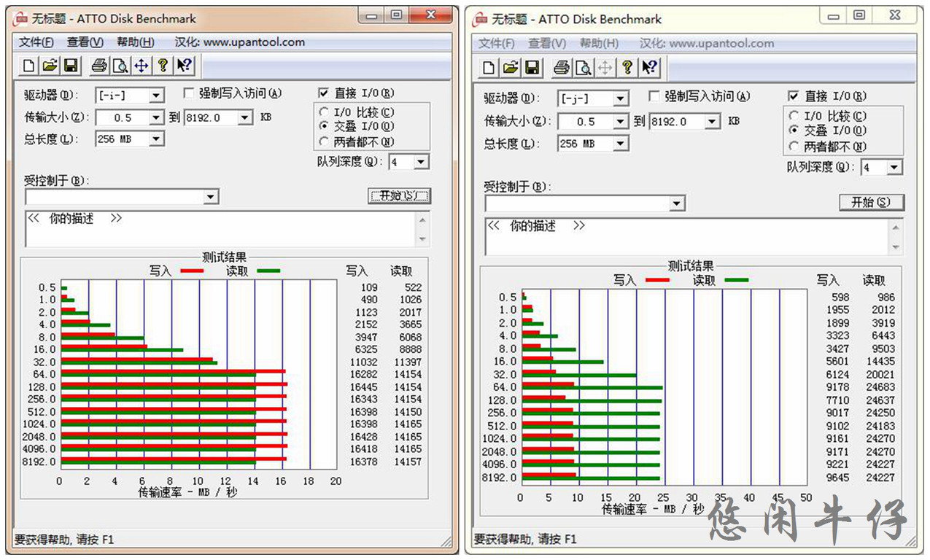
Task: Open 8192.0 max size dropdown, left window
Action: coord(245,117)
